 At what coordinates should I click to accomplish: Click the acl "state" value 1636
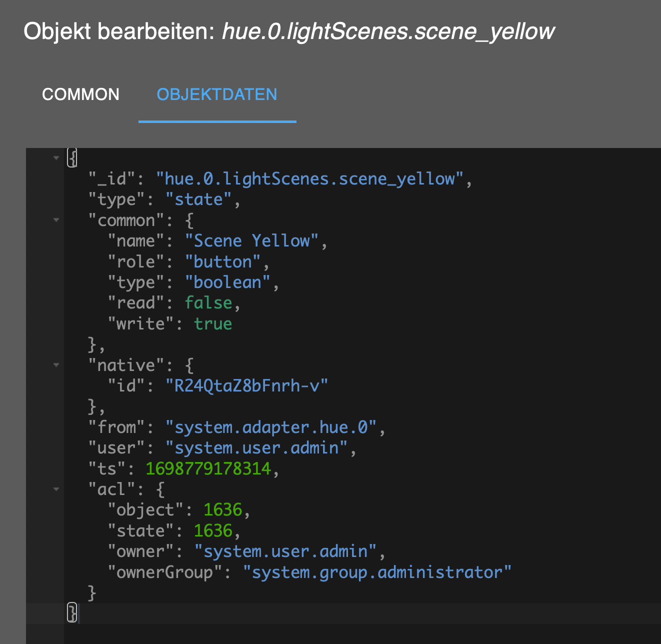tap(213, 530)
